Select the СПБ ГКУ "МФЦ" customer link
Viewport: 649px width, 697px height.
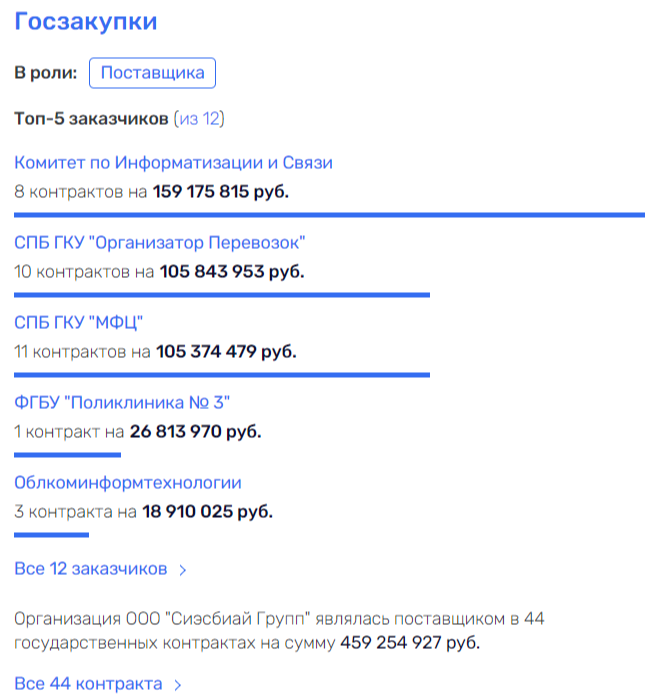(80, 323)
